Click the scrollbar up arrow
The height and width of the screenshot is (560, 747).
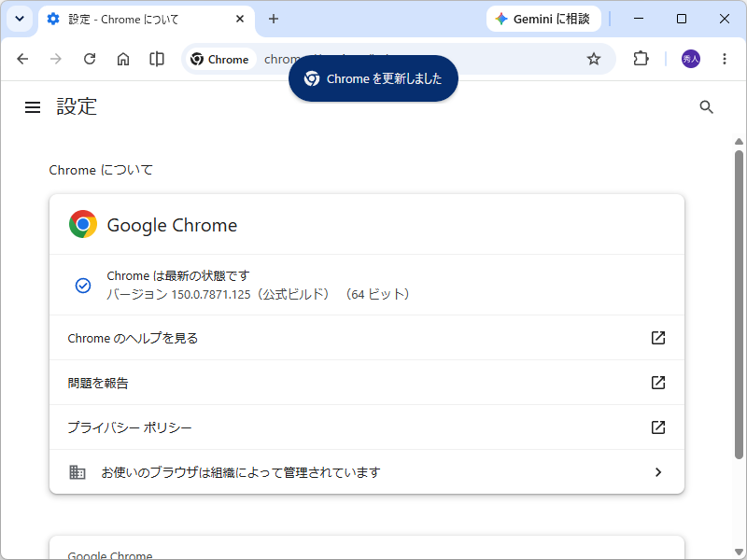click(x=739, y=142)
